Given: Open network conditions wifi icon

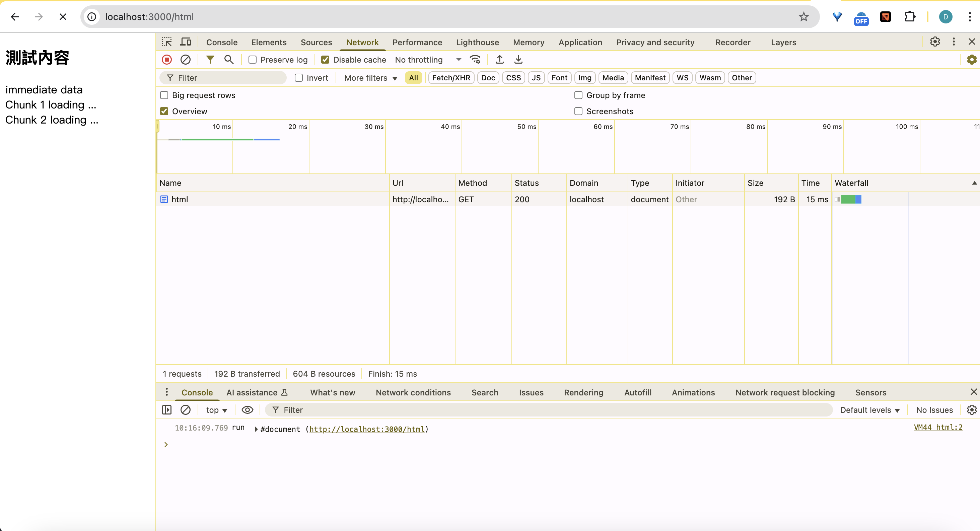Looking at the screenshot, I should point(475,60).
